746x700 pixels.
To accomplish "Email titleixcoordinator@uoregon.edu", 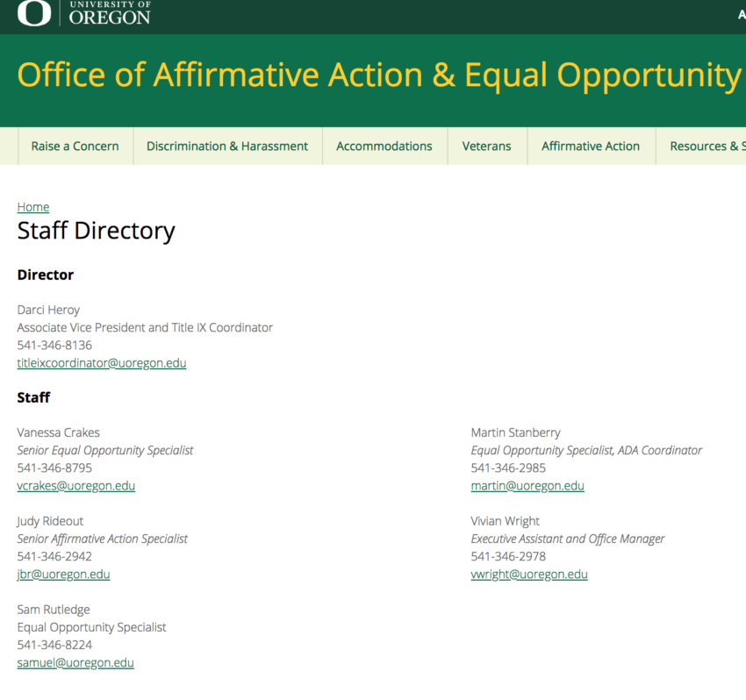I will [102, 363].
